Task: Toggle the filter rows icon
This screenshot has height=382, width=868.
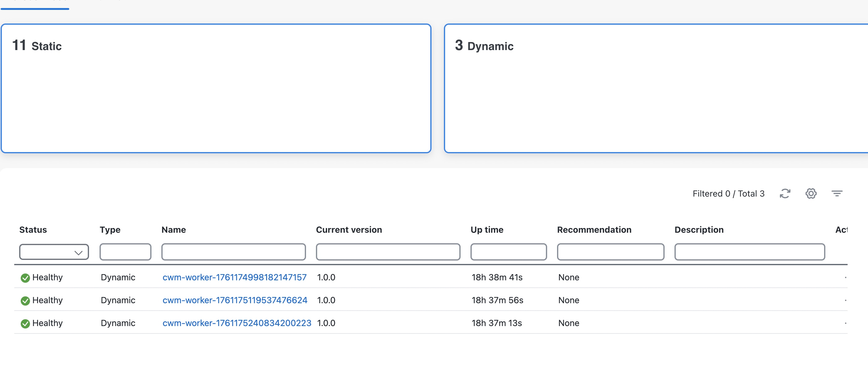Action: pos(837,193)
